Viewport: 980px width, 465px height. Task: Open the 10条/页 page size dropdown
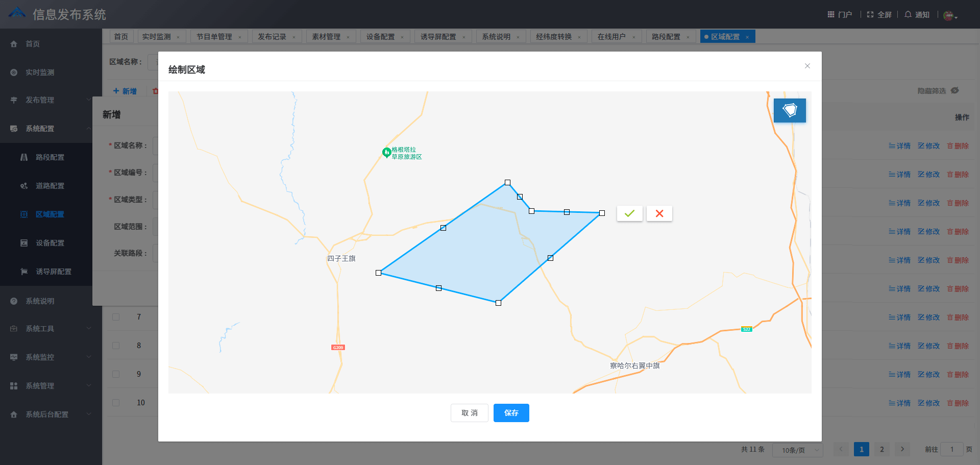pos(797,450)
